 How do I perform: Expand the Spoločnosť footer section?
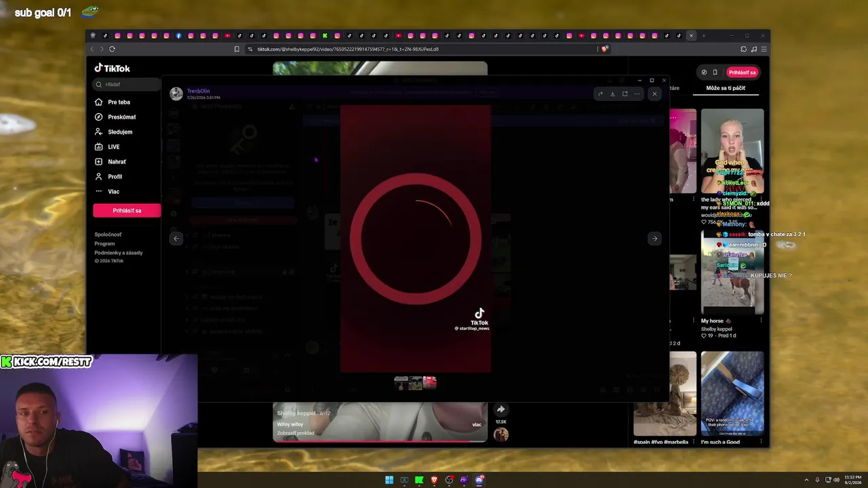(108, 235)
